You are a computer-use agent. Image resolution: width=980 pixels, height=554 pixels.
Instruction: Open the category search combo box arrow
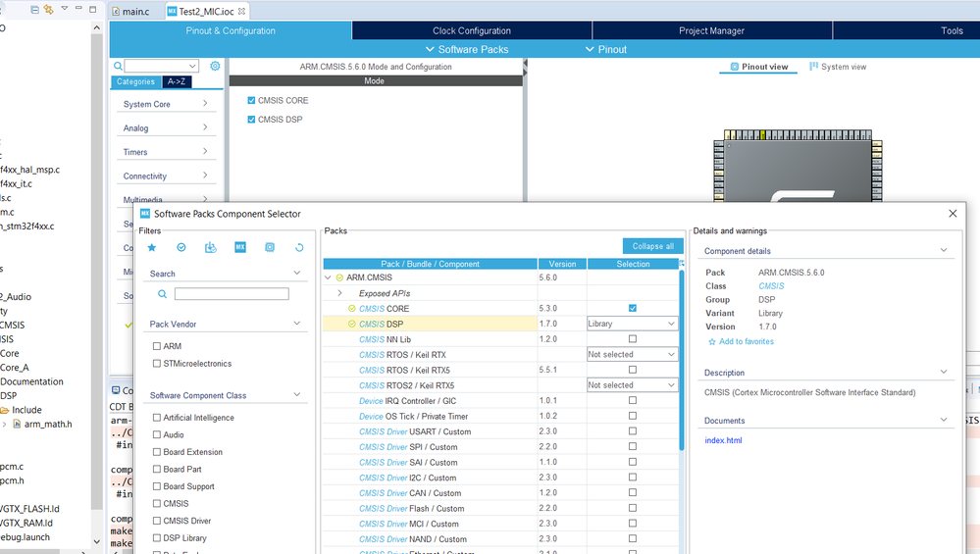click(x=192, y=66)
